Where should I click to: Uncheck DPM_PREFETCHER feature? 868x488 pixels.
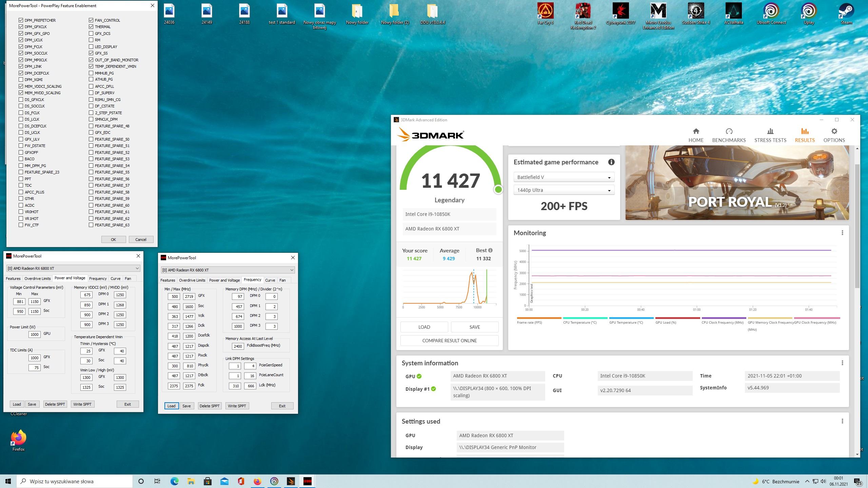click(21, 20)
